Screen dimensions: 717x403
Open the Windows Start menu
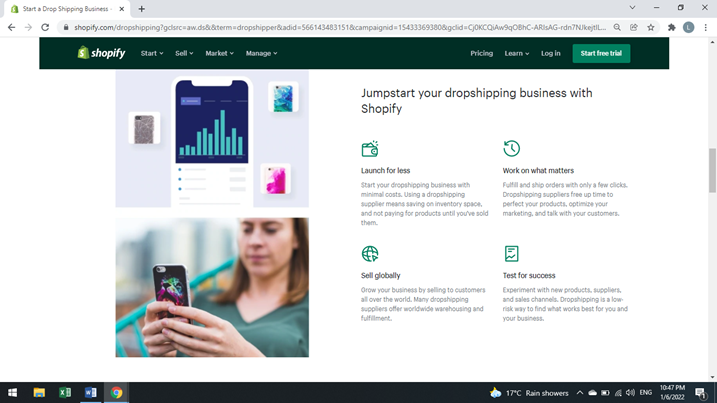[12, 392]
